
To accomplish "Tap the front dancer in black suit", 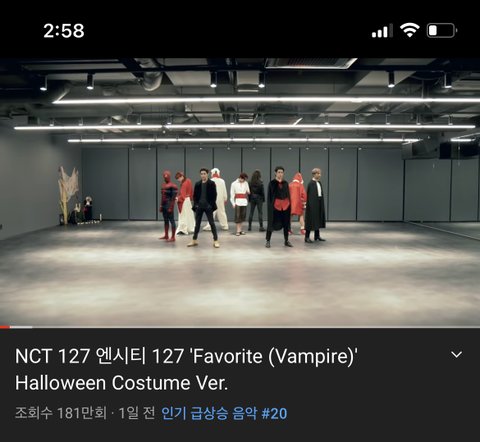I will (205, 207).
